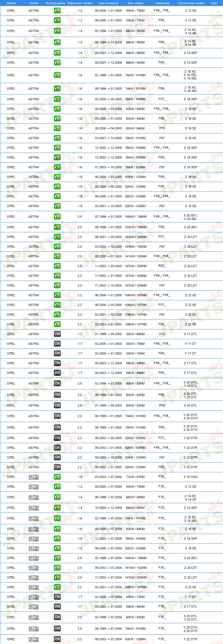The image size is (223, 644).
Task: Select petrol icon in Astra Z 22 SE F69_ row
Action: 57,324
